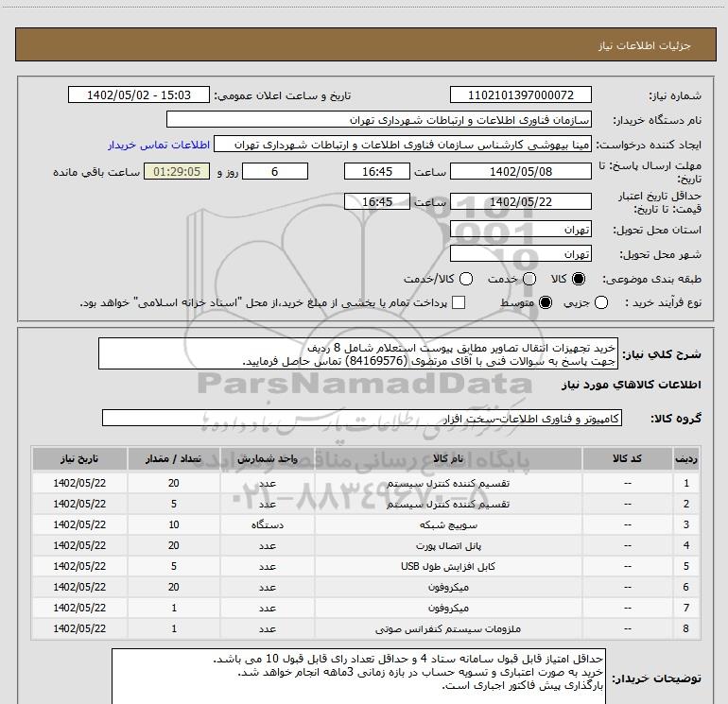This screenshot has width=728, height=704.
Task: Click the جزئیات اطلاعات نیاز header title
Action: click(645, 45)
